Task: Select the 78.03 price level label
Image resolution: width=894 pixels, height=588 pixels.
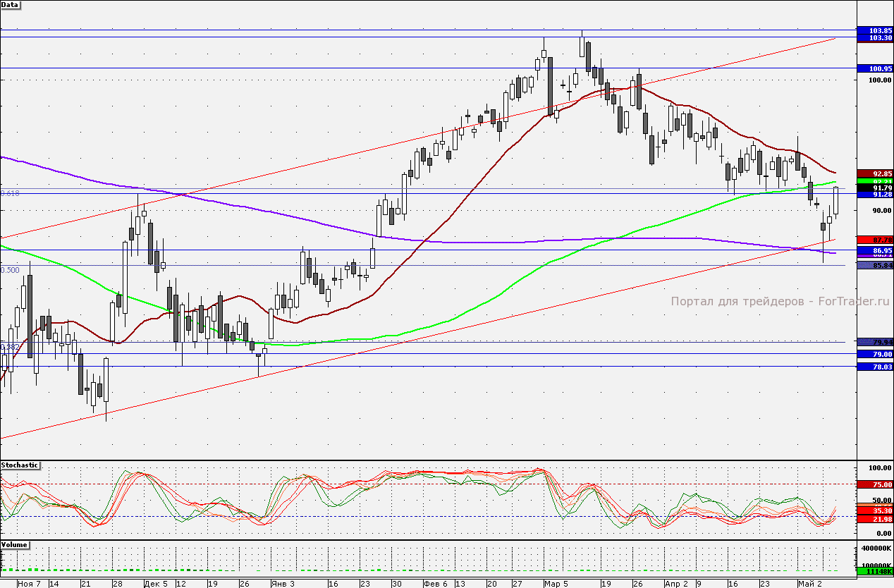Action: tap(874, 367)
